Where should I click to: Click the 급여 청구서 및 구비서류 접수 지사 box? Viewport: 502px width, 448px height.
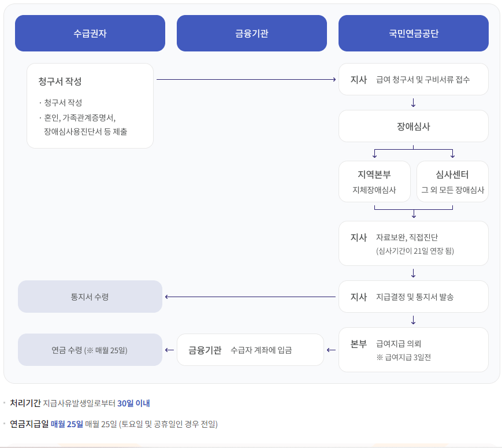[x=412, y=79]
